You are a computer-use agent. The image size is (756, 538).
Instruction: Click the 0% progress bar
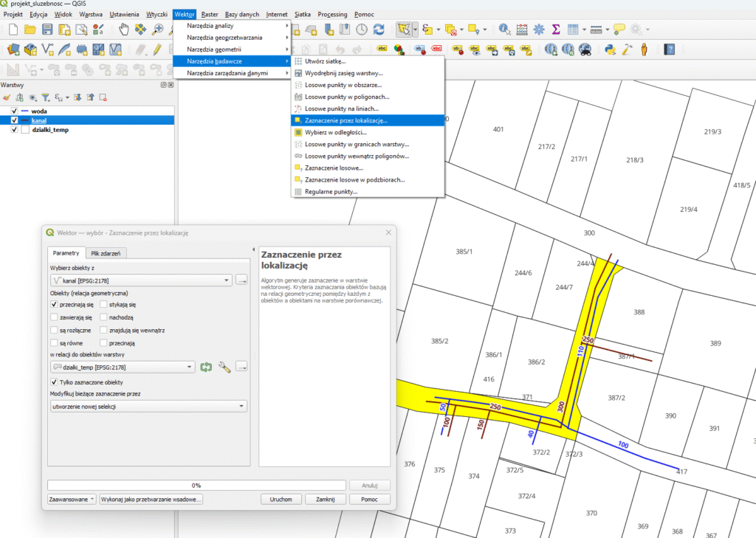point(196,485)
